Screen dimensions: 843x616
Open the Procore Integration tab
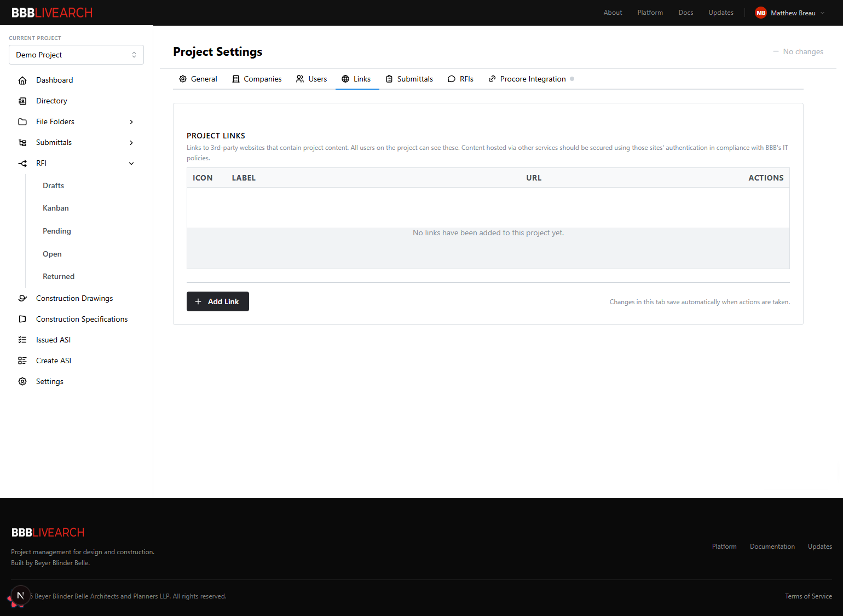pos(531,79)
